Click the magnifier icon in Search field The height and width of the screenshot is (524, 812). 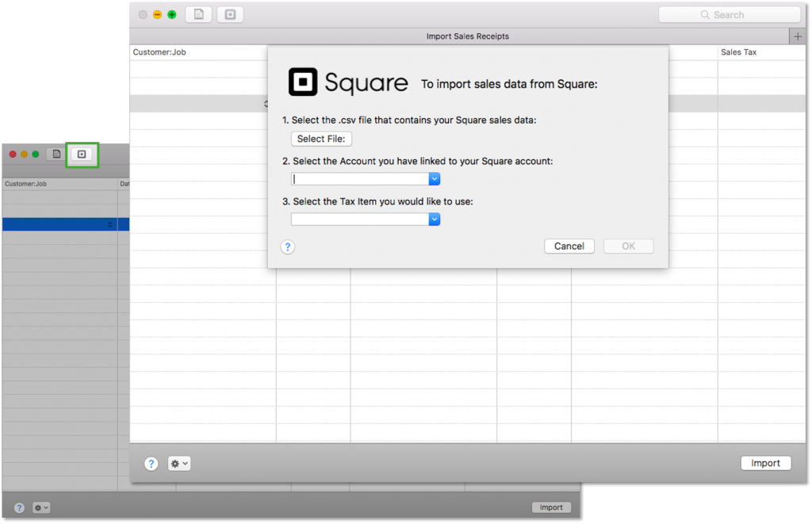705,15
